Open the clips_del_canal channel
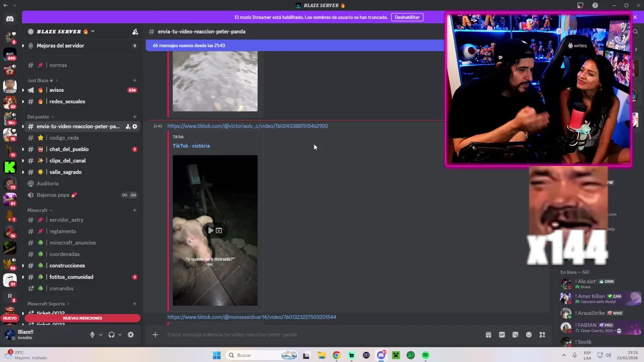This screenshot has width=644, height=362. click(x=83, y=161)
